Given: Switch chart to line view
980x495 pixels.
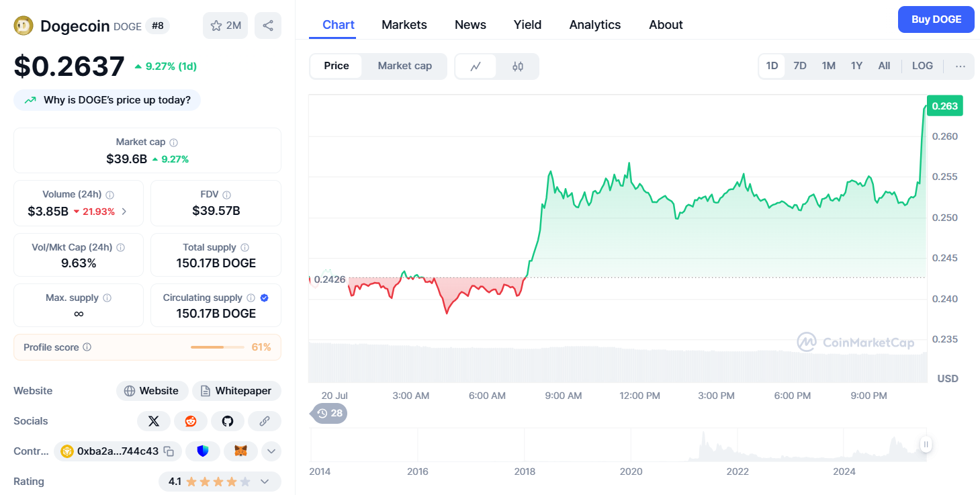Looking at the screenshot, I should coord(476,66).
